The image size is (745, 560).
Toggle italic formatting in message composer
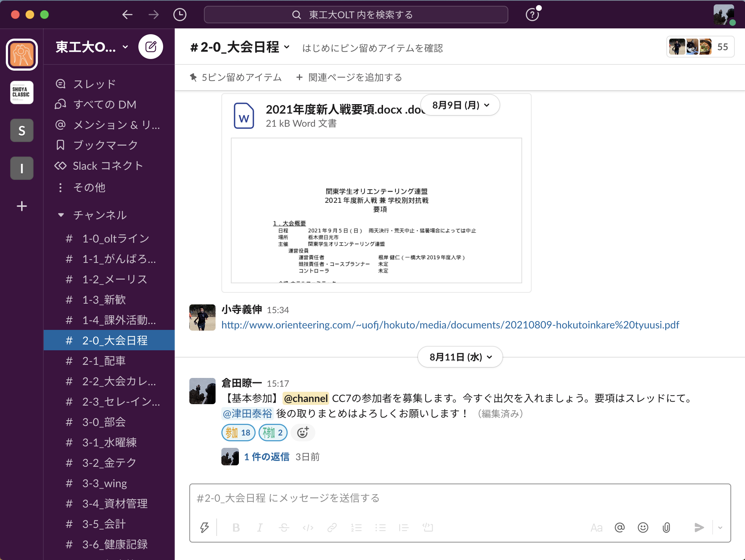coord(260,527)
